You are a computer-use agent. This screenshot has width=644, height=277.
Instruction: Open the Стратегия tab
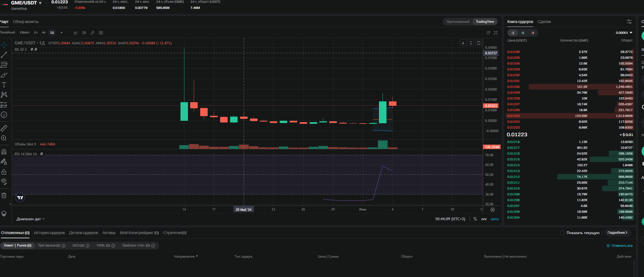click(x=175, y=233)
